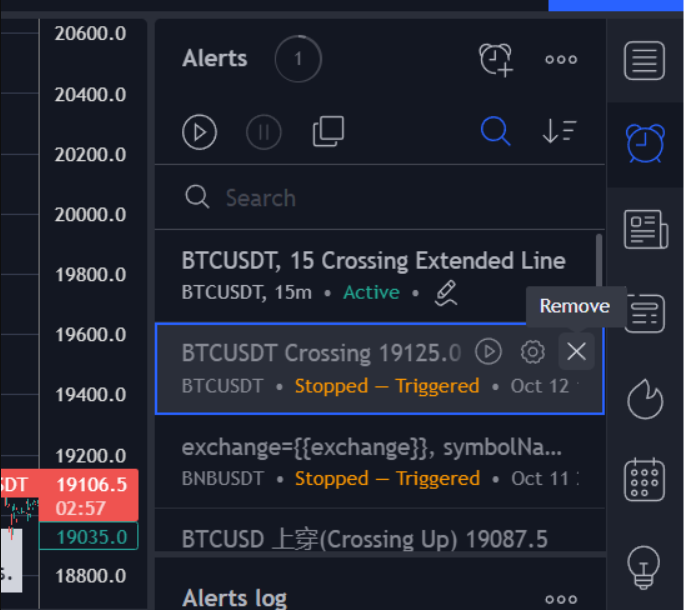
Task: Click the create alert clock-plus icon
Action: [496, 60]
